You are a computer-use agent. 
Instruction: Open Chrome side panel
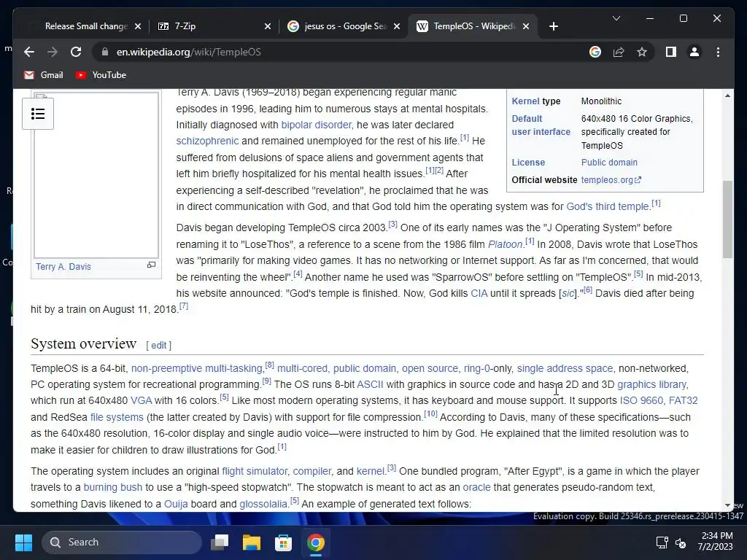pos(671,52)
